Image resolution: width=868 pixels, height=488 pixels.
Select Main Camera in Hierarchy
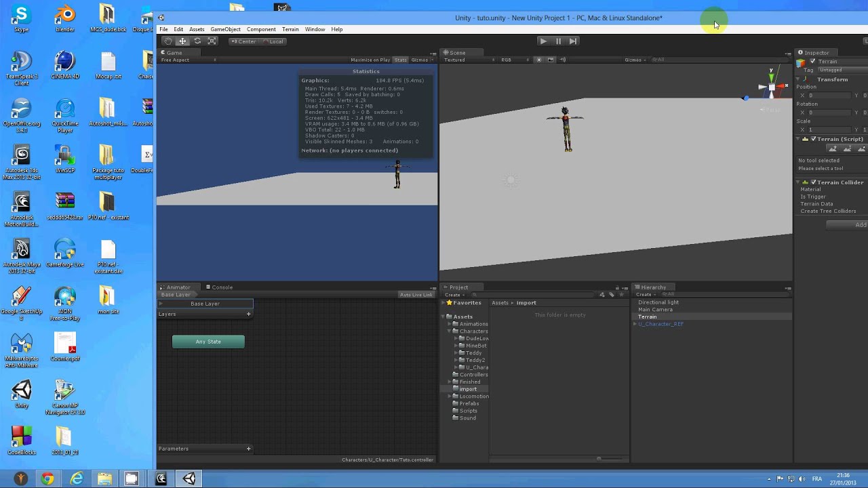click(655, 310)
